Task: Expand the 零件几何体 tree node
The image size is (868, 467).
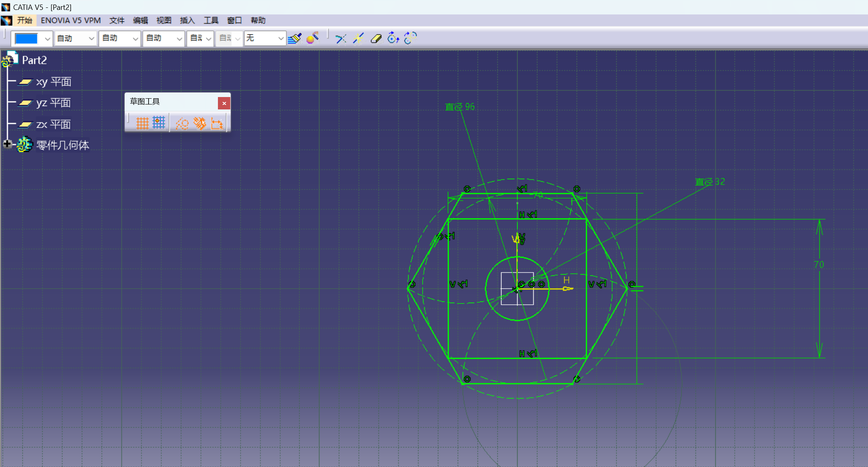Action: point(7,144)
